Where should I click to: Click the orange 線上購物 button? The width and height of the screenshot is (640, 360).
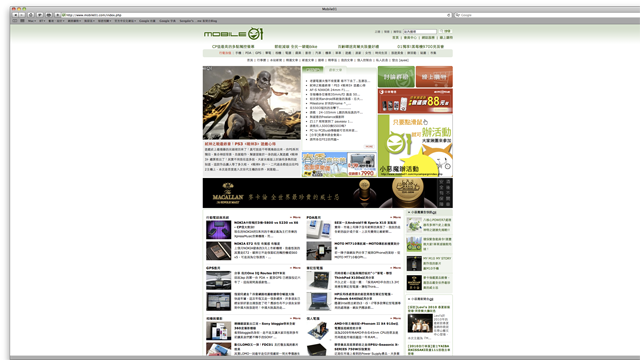(434, 76)
